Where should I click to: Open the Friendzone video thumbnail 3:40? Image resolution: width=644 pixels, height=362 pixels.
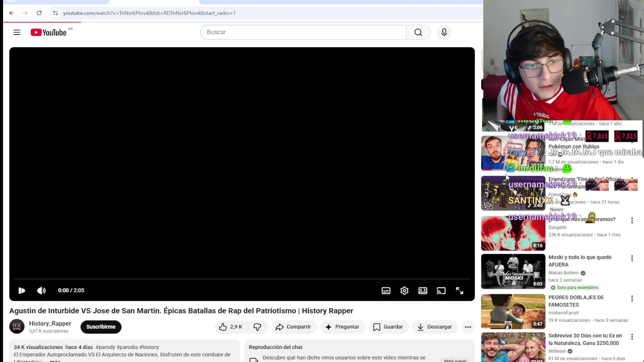(x=513, y=193)
